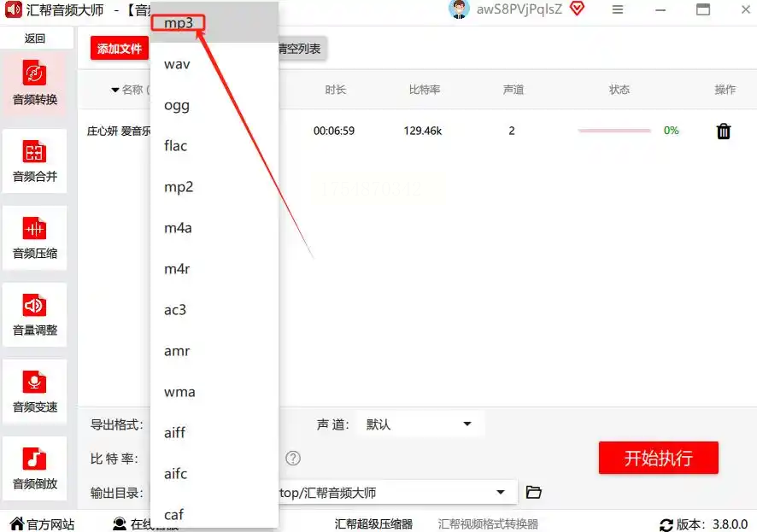Select caf format option
This screenshot has height=532, width=757.
click(214, 514)
